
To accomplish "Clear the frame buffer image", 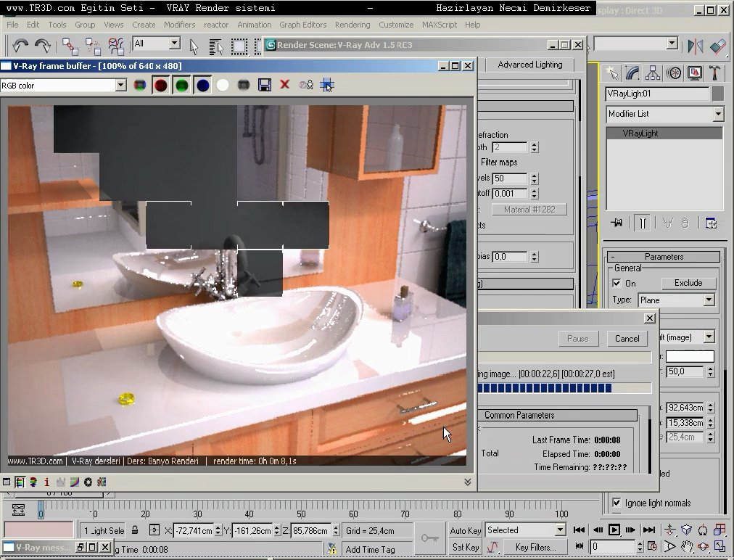I will (284, 85).
